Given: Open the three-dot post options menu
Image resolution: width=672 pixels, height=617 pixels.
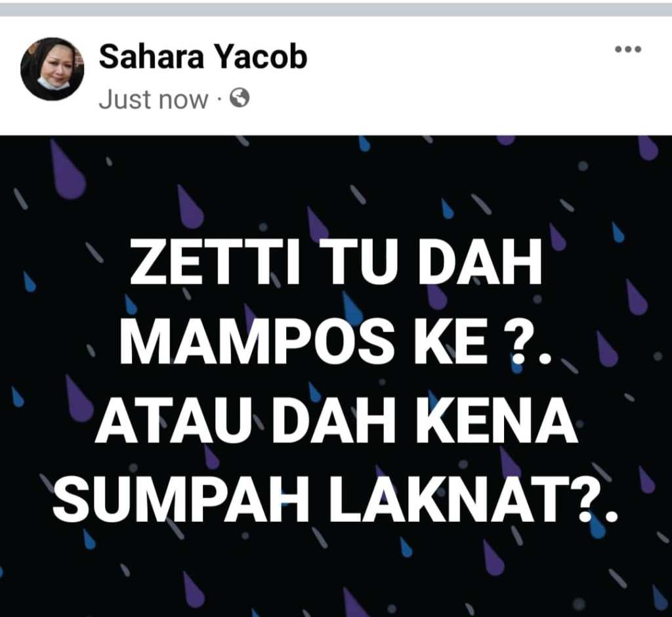Looking at the screenshot, I should (x=628, y=49).
